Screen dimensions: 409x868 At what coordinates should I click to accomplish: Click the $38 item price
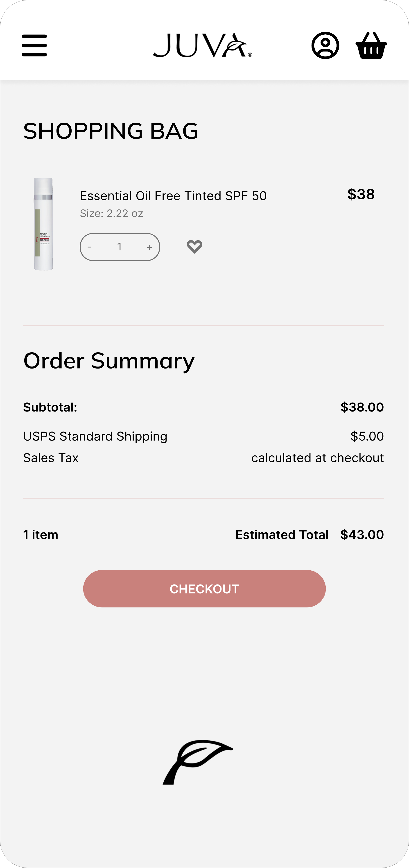[361, 194]
